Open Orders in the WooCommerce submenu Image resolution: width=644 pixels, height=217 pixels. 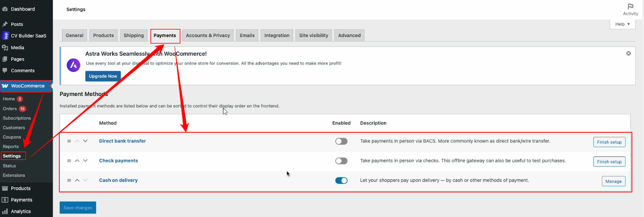[x=10, y=108]
